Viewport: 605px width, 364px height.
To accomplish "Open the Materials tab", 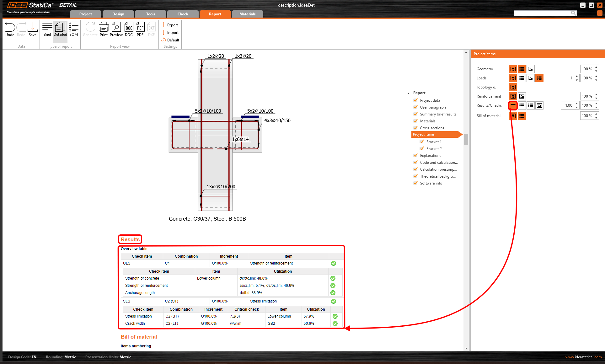I will tap(247, 14).
